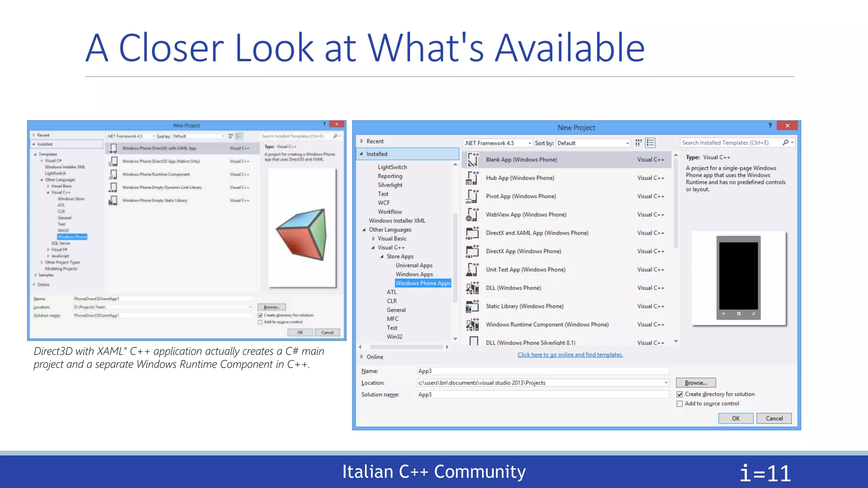Viewport: 868px width, 488px height.
Task: Select the Blank App (Windows Phone) template icon
Action: click(x=473, y=160)
